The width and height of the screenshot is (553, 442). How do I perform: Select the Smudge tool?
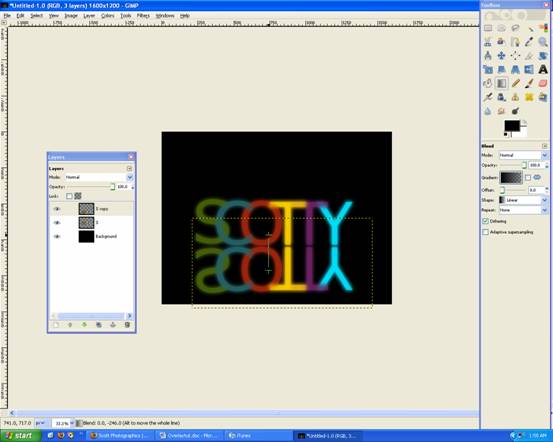502,111
